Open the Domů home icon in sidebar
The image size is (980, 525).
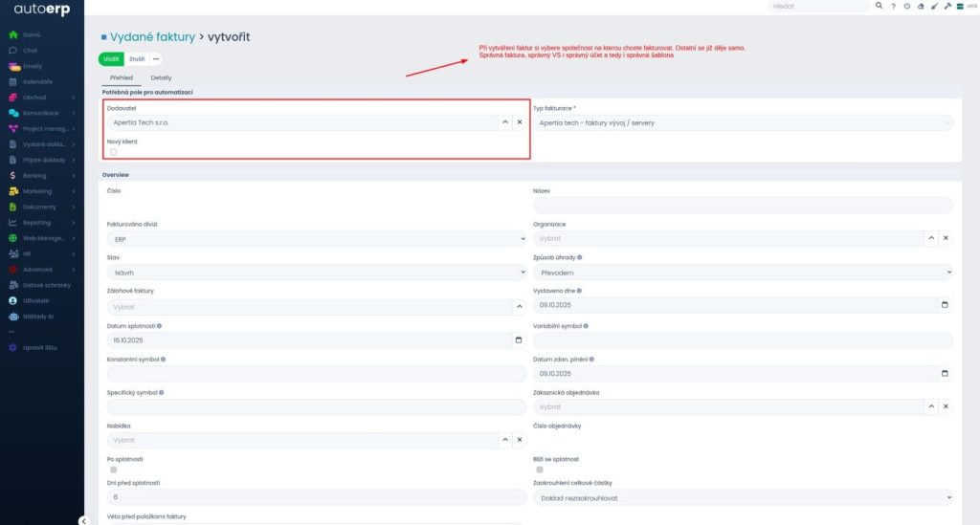pyautogui.click(x=13, y=35)
